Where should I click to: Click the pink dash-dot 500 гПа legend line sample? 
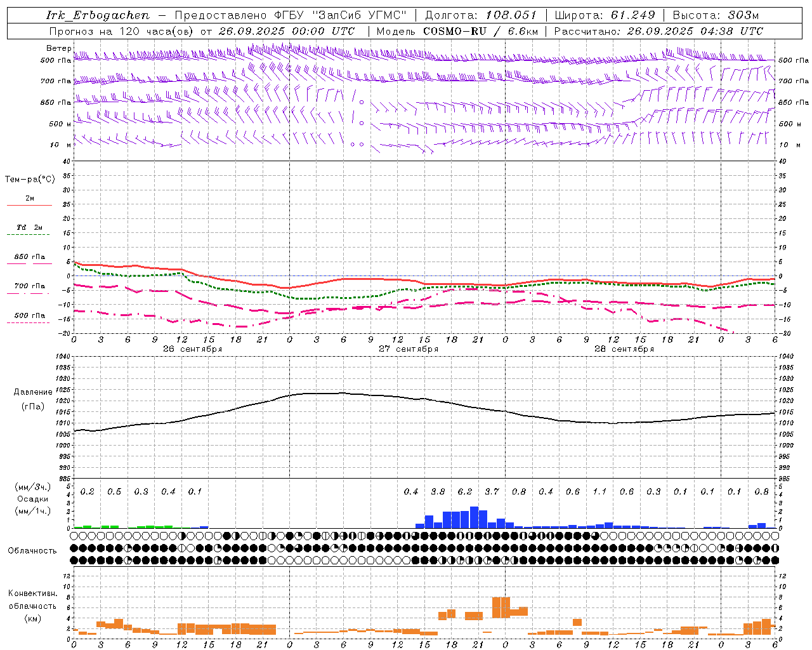tap(29, 322)
